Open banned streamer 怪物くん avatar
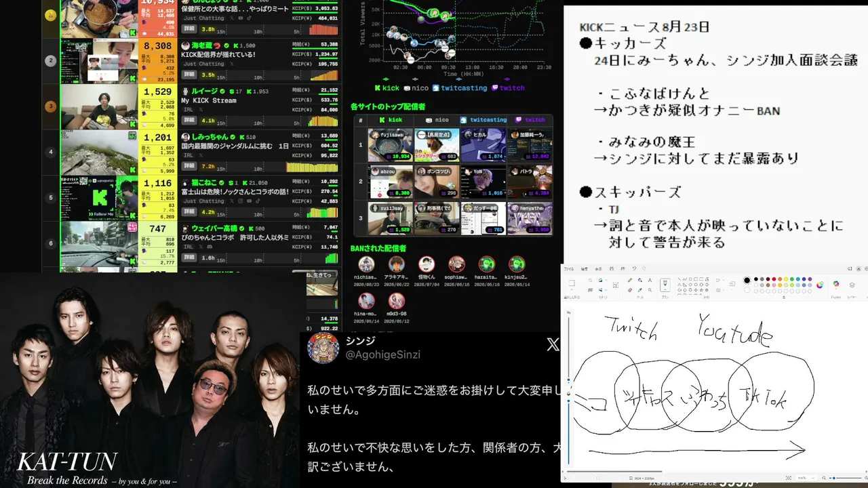 point(427,264)
